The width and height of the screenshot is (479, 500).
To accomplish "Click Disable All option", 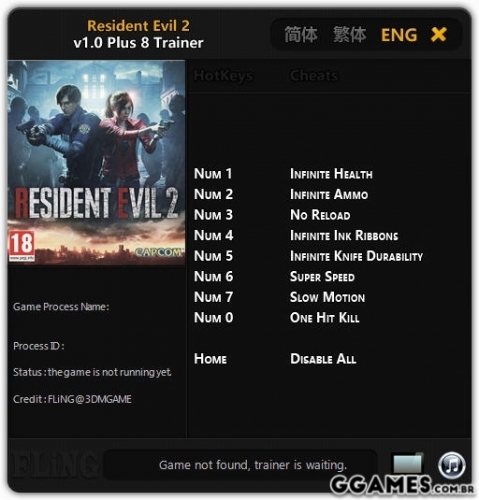I will click(x=323, y=359).
